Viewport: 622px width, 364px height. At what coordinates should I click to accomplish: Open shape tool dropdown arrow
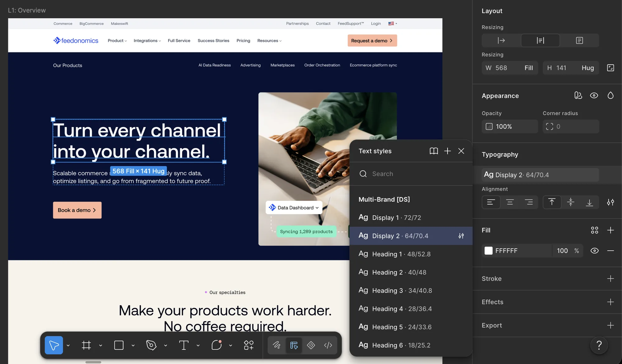tap(133, 345)
